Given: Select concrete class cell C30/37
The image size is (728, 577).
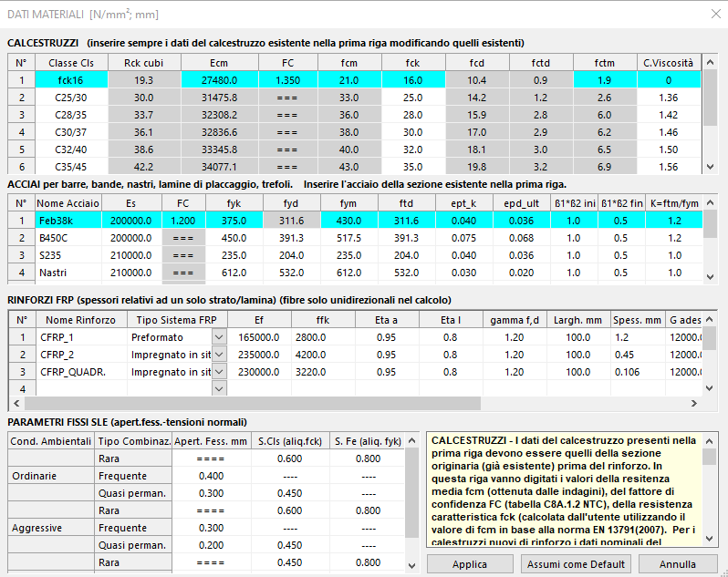Looking at the screenshot, I should tap(71, 132).
